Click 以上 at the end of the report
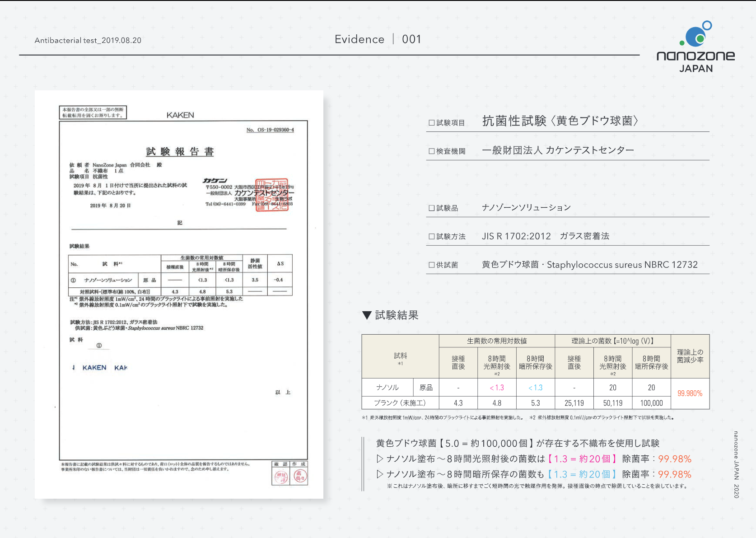This screenshot has height=538, width=756. click(x=283, y=392)
